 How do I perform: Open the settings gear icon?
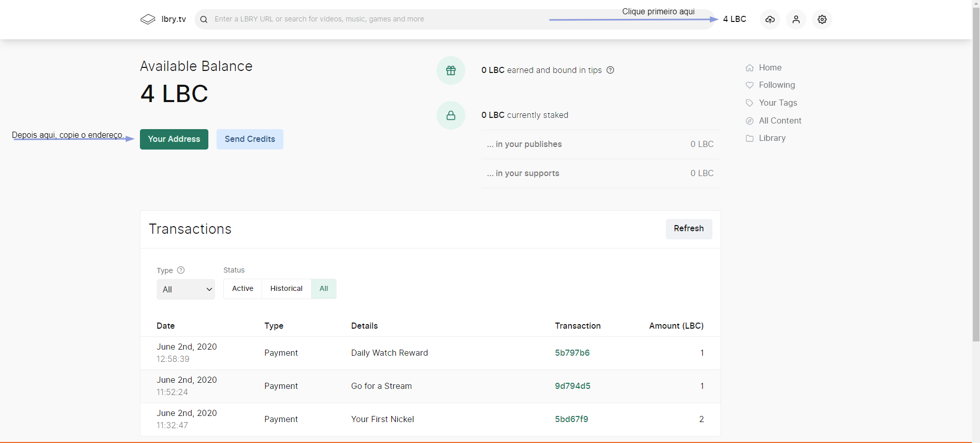[822, 19]
